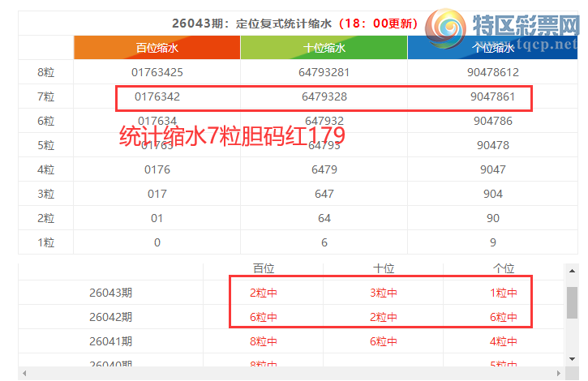The image size is (588, 381).
Task: Click the value 9047861 in 7粒 row
Action: tap(493, 96)
